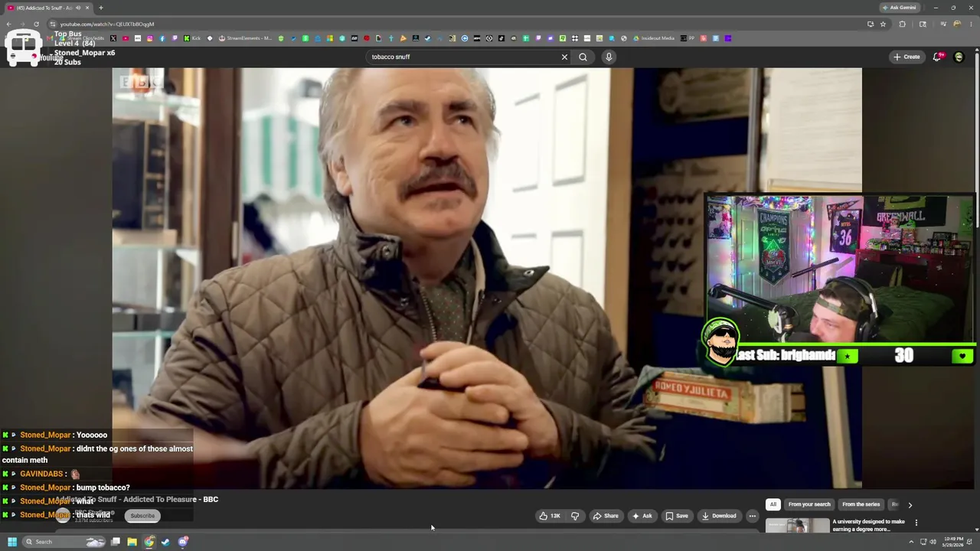Clear the tobacco snuff search text
980x551 pixels.
point(564,57)
